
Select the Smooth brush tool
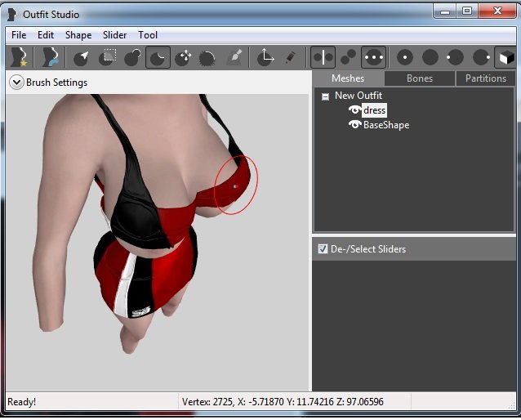(x=207, y=57)
